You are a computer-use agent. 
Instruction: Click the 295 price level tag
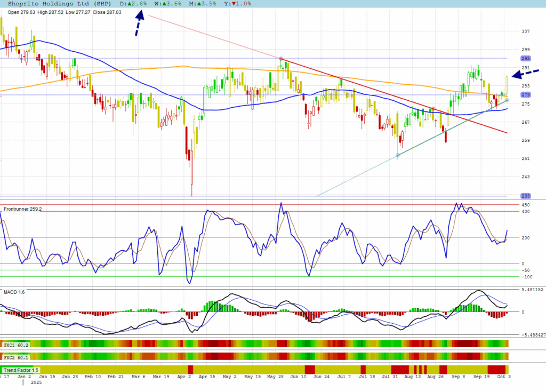click(525, 58)
